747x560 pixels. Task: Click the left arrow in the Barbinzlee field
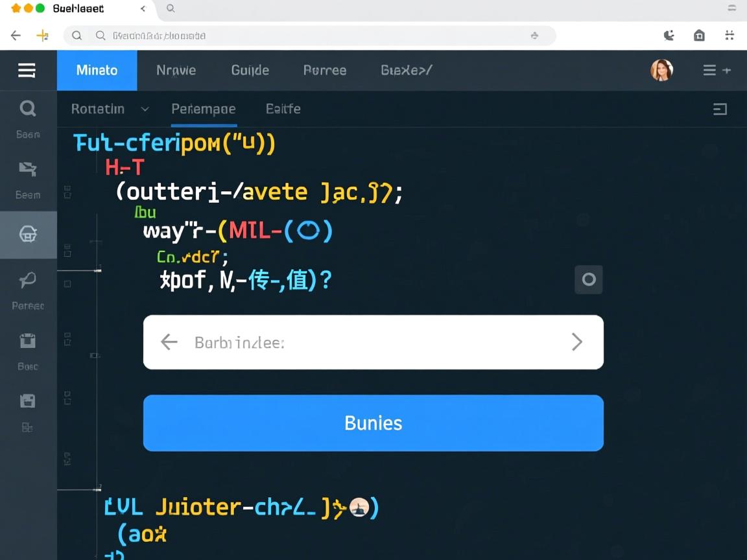pos(169,342)
